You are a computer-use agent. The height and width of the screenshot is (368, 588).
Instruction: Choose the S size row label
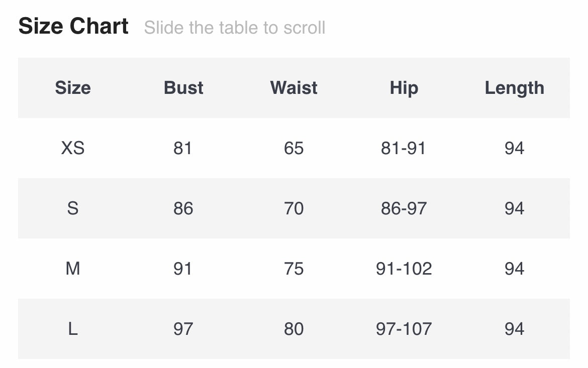(x=73, y=208)
